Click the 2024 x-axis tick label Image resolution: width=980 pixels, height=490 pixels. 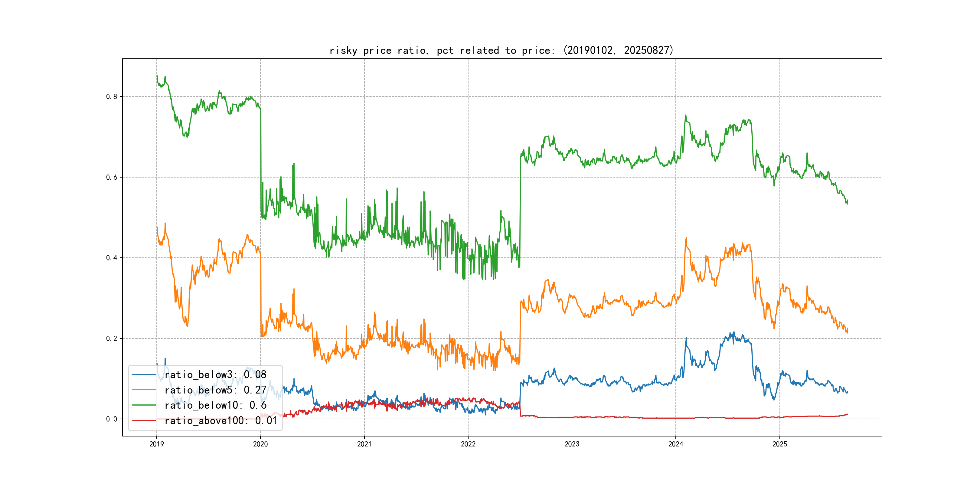[x=676, y=444]
